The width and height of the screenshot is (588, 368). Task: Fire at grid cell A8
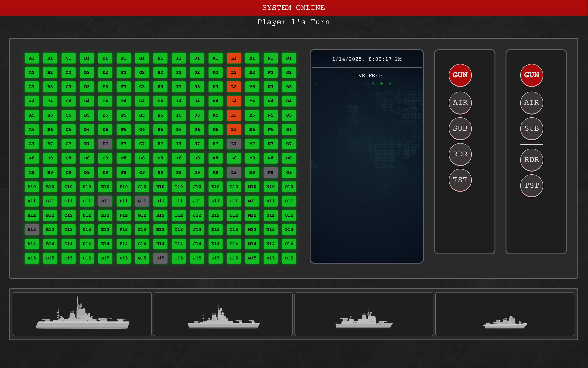32,158
